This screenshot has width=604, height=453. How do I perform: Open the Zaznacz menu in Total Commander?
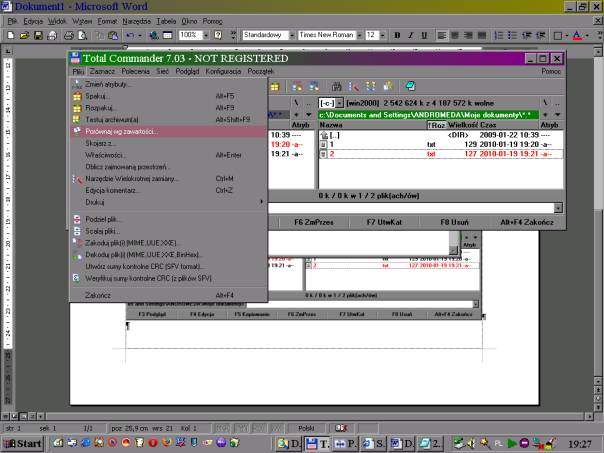102,71
